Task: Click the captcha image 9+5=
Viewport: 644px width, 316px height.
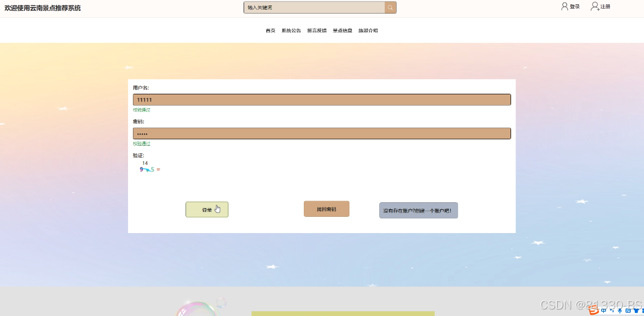Action: [x=150, y=170]
